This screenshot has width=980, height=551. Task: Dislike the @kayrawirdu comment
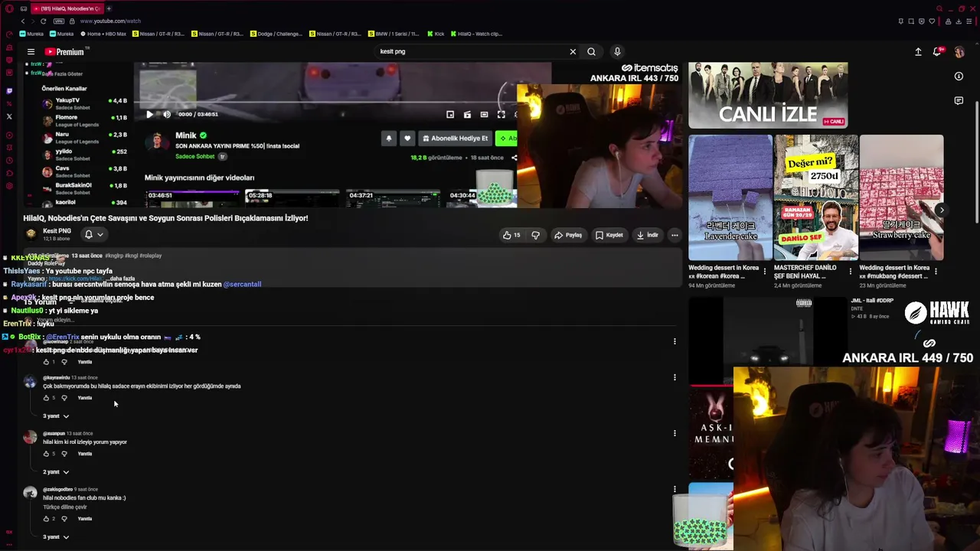64,398
